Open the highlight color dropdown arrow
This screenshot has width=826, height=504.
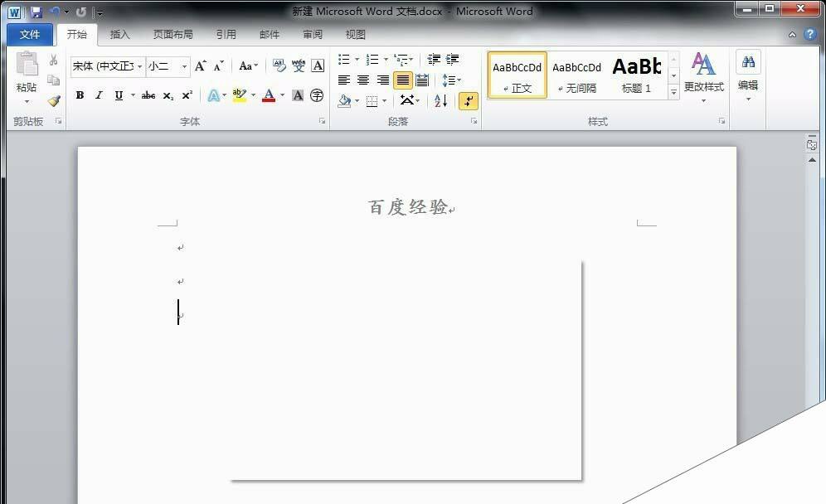(x=254, y=95)
